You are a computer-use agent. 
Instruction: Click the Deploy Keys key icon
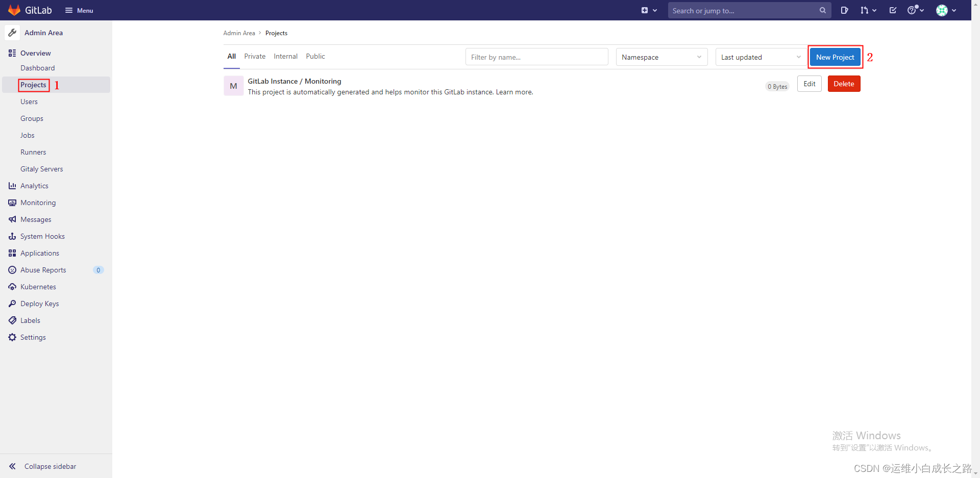12,304
